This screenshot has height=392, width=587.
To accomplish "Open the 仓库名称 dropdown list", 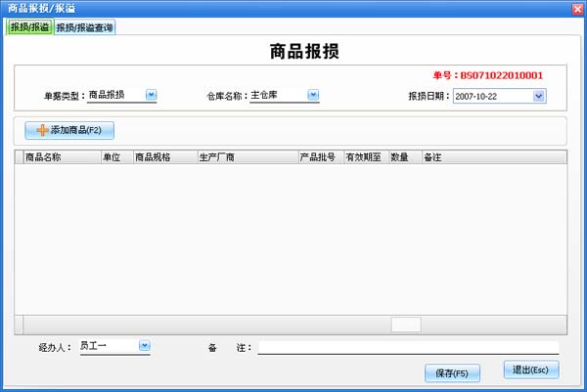I will (x=313, y=95).
